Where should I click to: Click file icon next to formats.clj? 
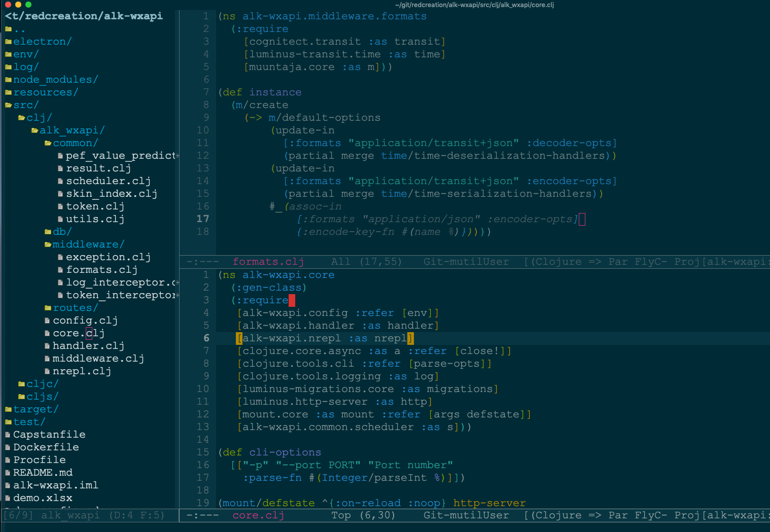[x=61, y=270]
